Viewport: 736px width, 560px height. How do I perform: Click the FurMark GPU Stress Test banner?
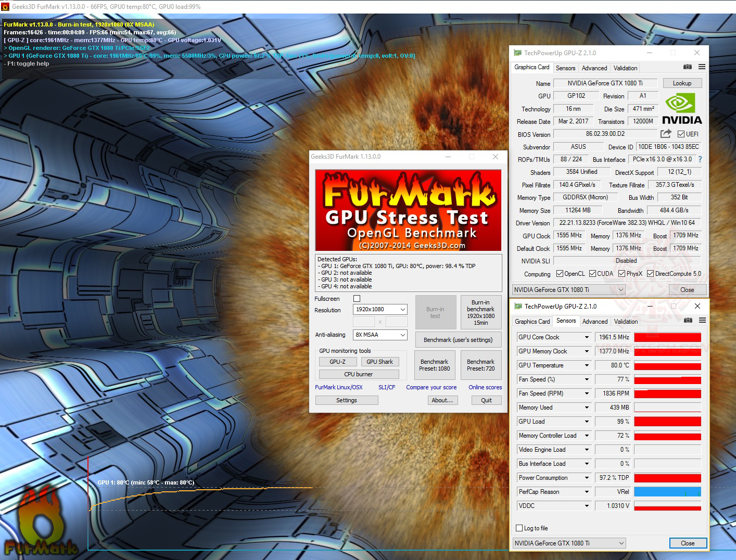408,210
